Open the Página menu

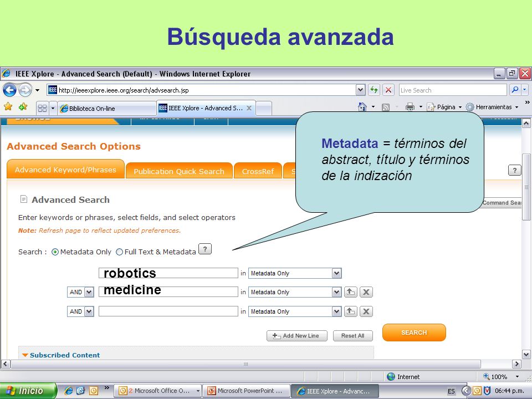tap(444, 107)
